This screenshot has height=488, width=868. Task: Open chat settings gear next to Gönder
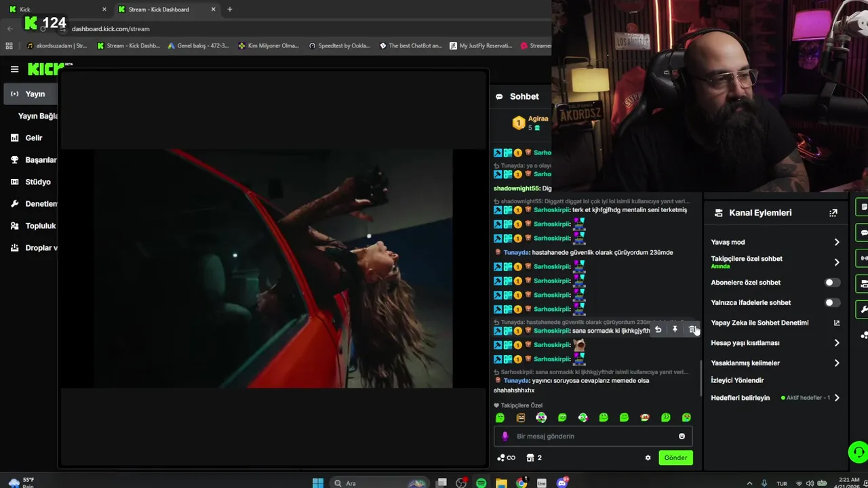(648, 458)
